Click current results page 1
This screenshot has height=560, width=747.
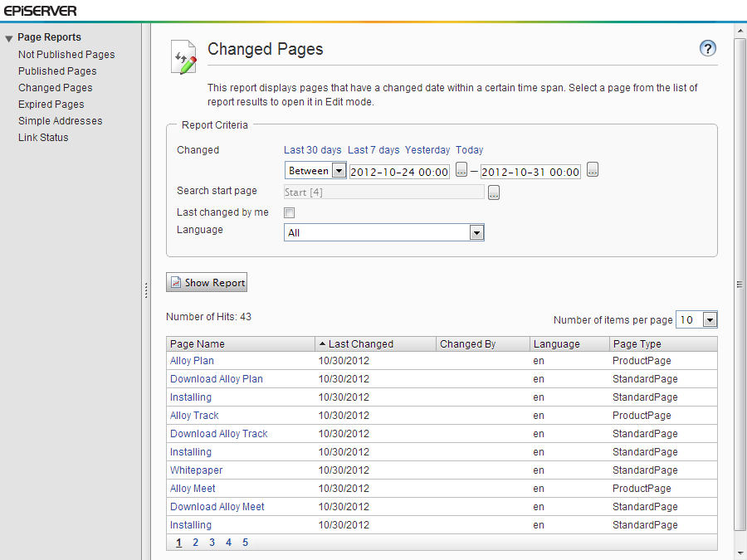178,543
